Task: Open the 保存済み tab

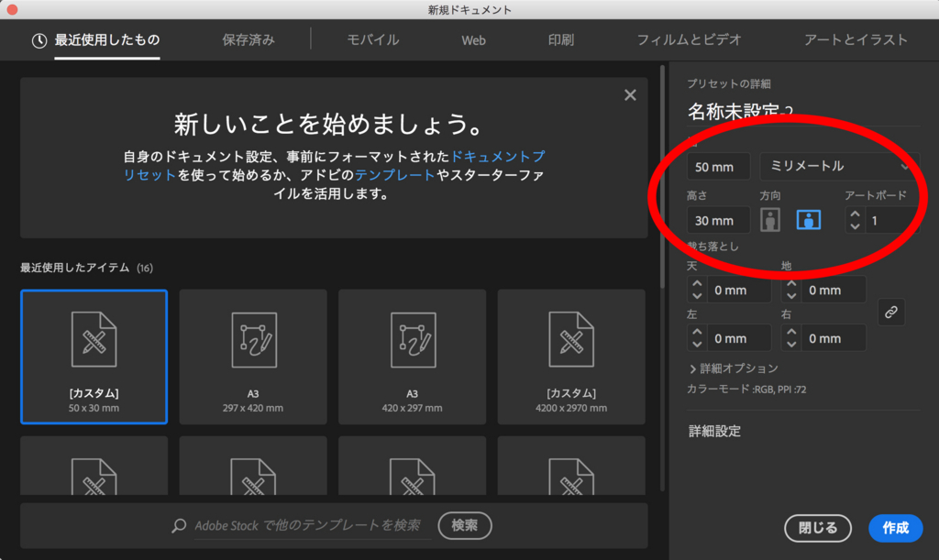Action: pyautogui.click(x=249, y=40)
